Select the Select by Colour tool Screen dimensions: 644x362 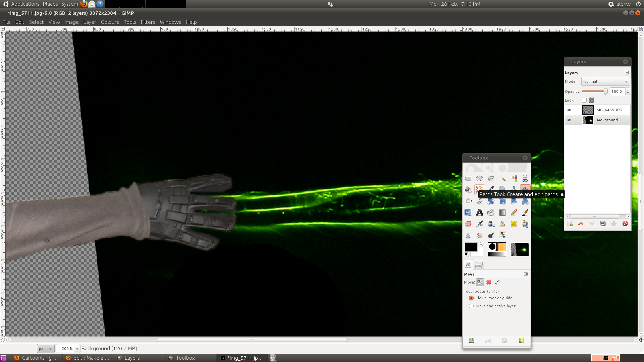[514, 178]
